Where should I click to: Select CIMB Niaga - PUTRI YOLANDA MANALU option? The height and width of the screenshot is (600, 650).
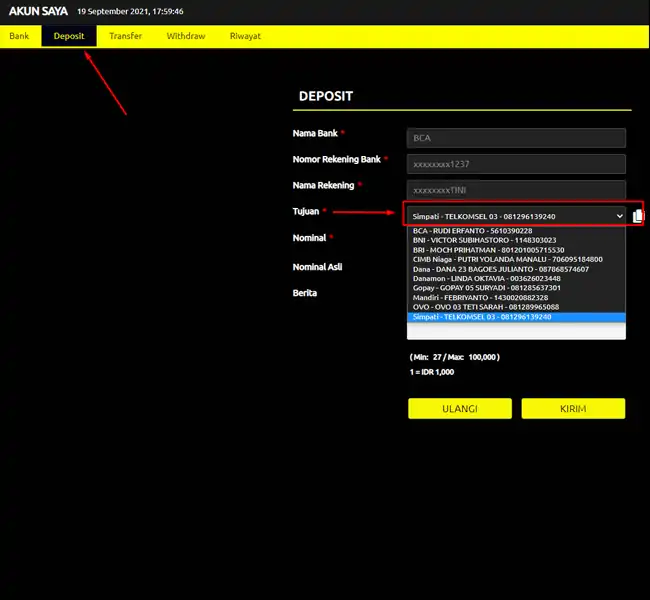click(516, 260)
